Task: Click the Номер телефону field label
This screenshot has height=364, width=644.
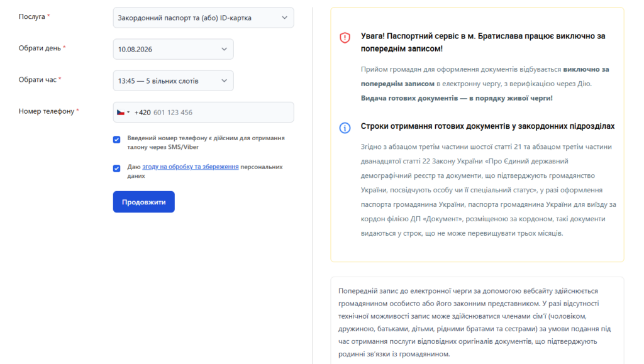Action: pos(47,111)
